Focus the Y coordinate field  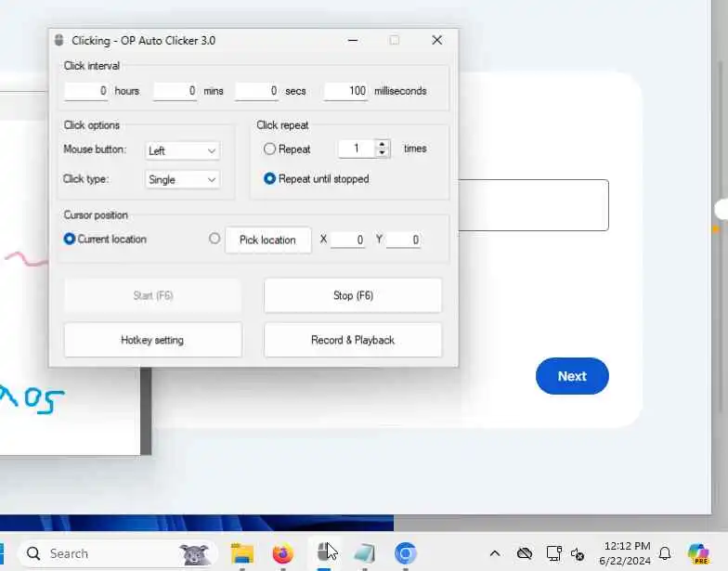pos(403,240)
